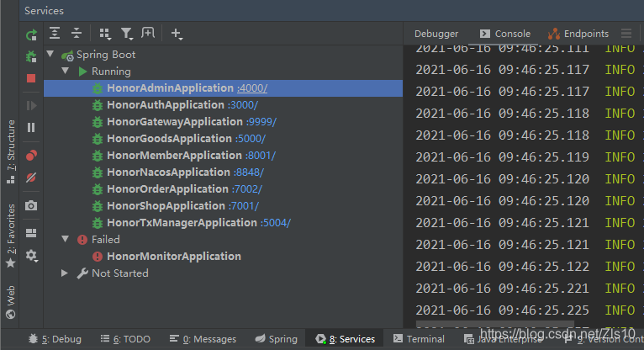Select HonorShopApplication service
The width and height of the screenshot is (644, 350).
(166, 206)
